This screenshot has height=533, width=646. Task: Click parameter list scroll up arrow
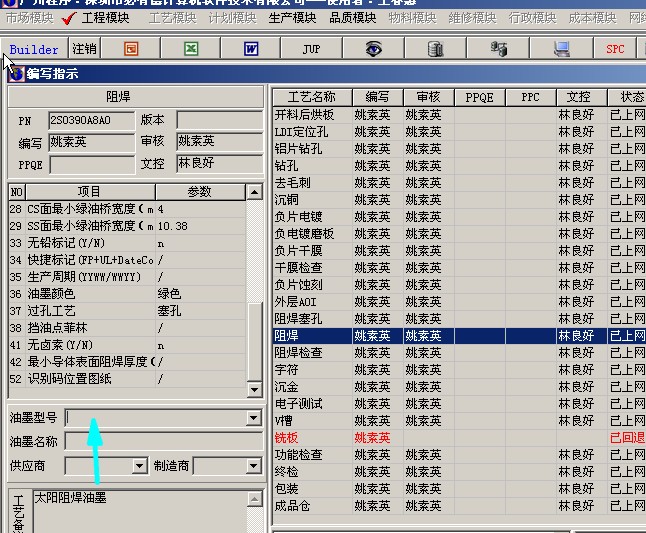click(x=255, y=192)
